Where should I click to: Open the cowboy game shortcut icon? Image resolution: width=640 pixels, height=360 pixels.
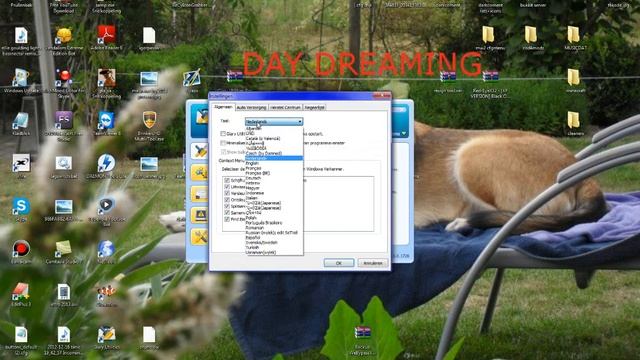pos(106,78)
